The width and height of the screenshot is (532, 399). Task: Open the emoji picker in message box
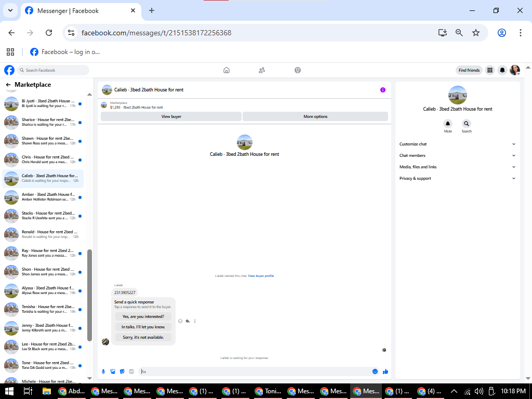coord(375,371)
